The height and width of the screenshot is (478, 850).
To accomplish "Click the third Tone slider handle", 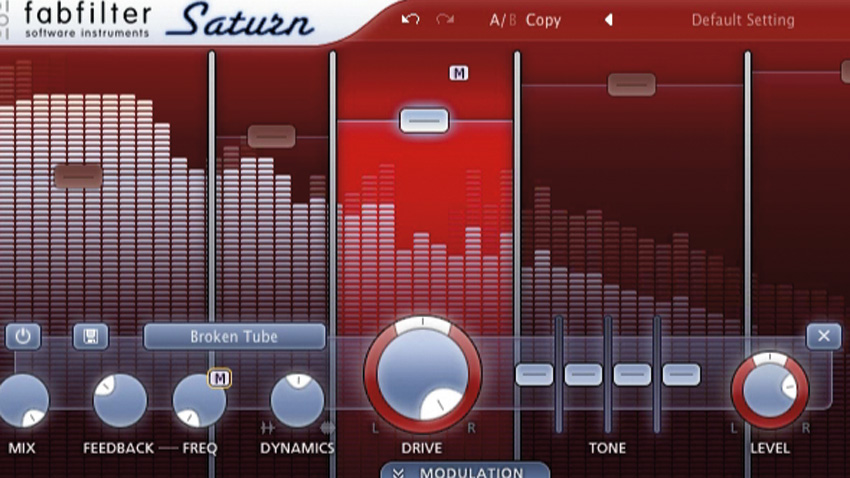I will pyautogui.click(x=632, y=374).
